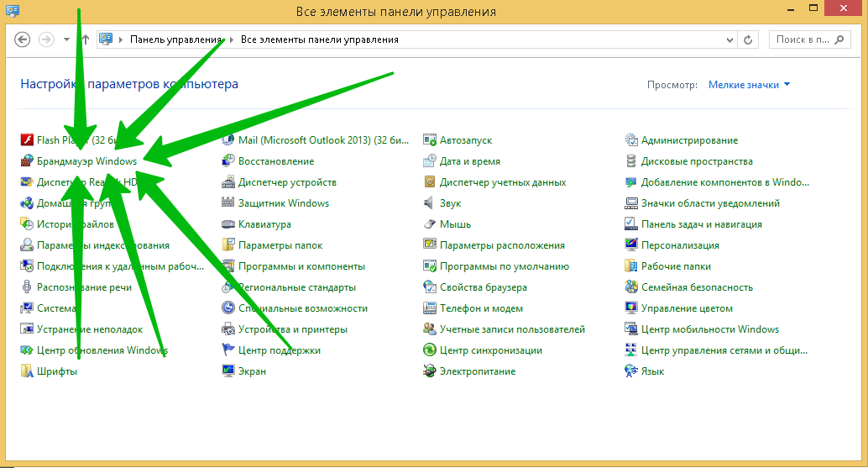Open Добавление компонентов в Windows link
868x468 pixels.
pyautogui.click(x=725, y=182)
